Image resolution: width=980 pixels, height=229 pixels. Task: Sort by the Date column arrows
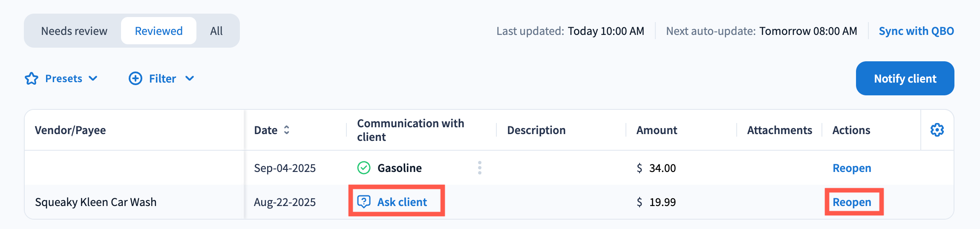287,130
